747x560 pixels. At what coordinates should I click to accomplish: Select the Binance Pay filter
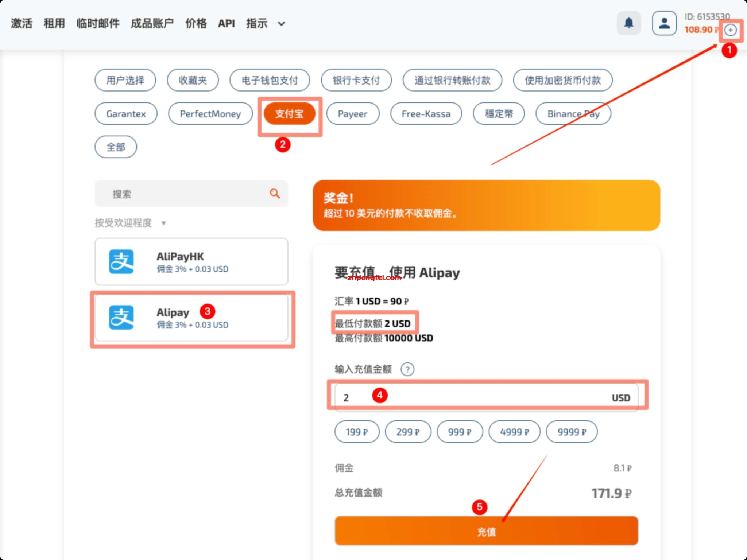tap(573, 114)
